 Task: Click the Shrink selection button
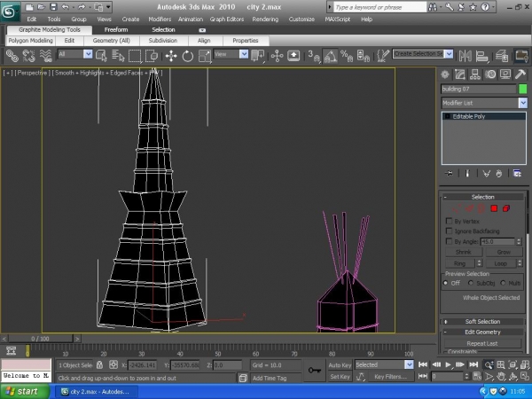[463, 252]
